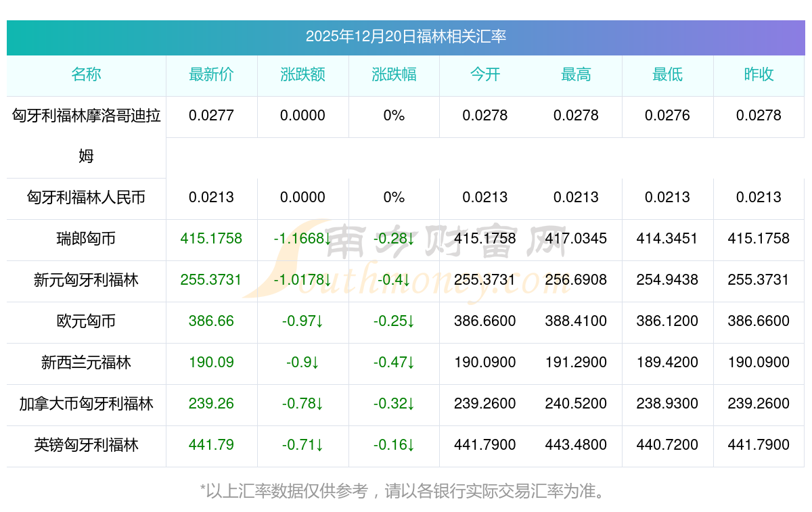The image size is (812, 512).
Task: Select the 欧元匈币 row name
Action: click(86, 321)
